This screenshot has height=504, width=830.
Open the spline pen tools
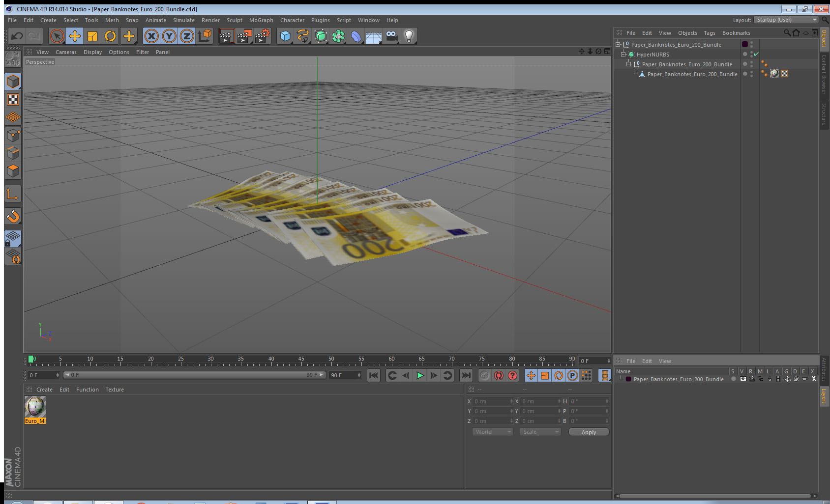click(303, 36)
